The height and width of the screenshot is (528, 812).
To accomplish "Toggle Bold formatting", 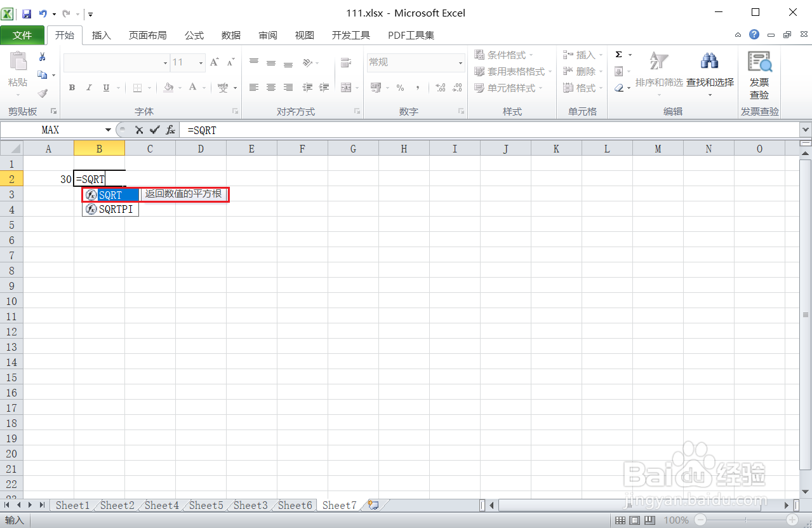I will click(72, 88).
